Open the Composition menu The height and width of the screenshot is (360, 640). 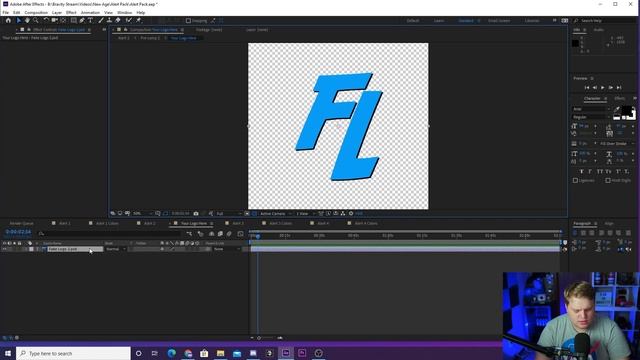(x=36, y=13)
